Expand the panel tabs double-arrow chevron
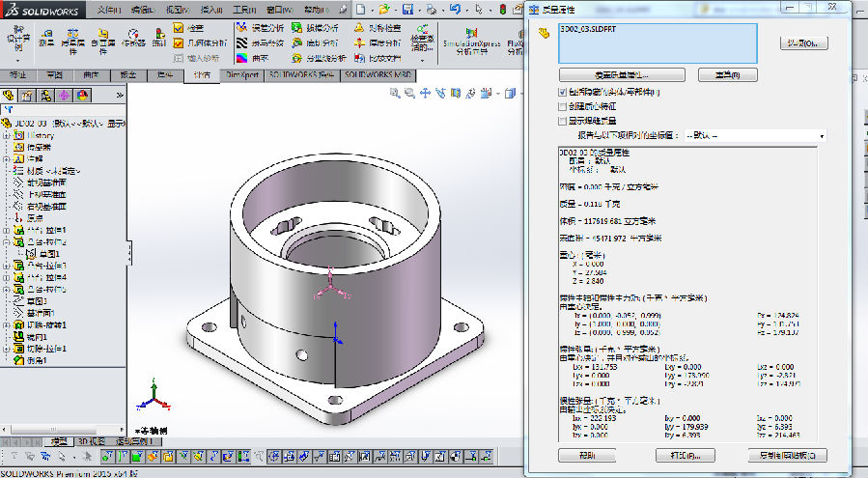 120,95
